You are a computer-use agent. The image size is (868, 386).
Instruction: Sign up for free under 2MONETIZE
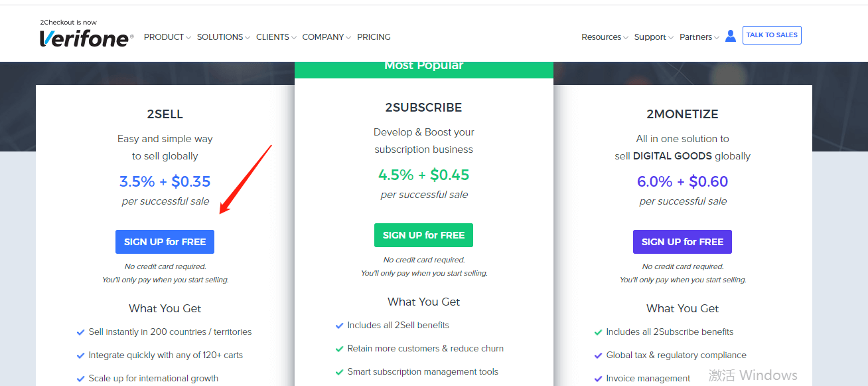(x=682, y=242)
